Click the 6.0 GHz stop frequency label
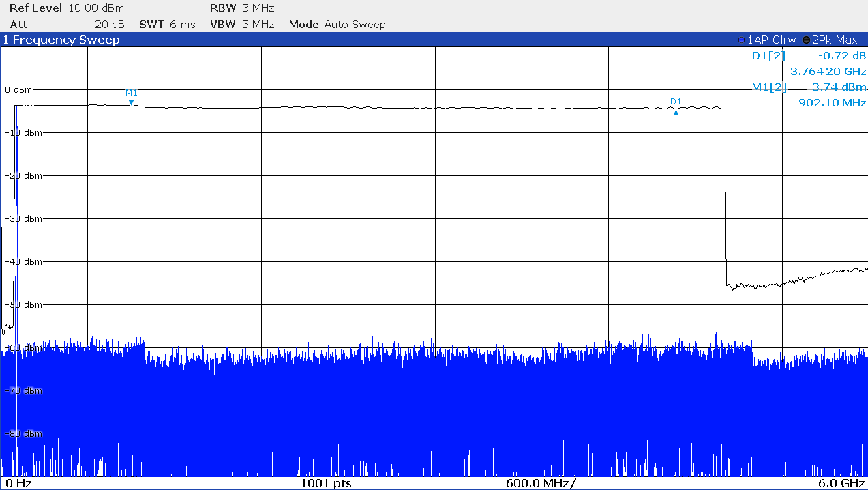 click(x=841, y=483)
